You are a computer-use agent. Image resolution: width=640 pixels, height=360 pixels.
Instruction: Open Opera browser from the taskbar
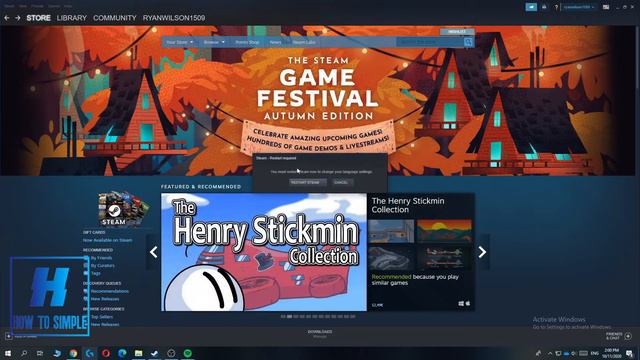(106, 353)
